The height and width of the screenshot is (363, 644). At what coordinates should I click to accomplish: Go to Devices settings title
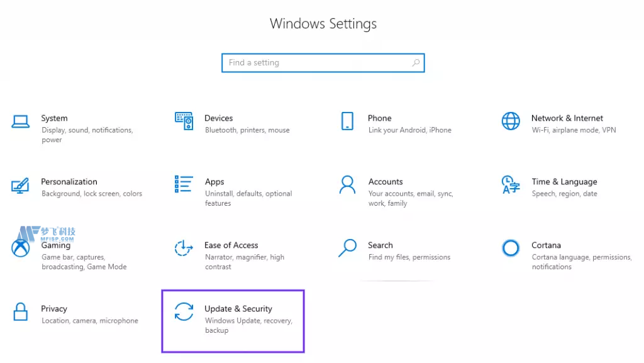pos(218,118)
